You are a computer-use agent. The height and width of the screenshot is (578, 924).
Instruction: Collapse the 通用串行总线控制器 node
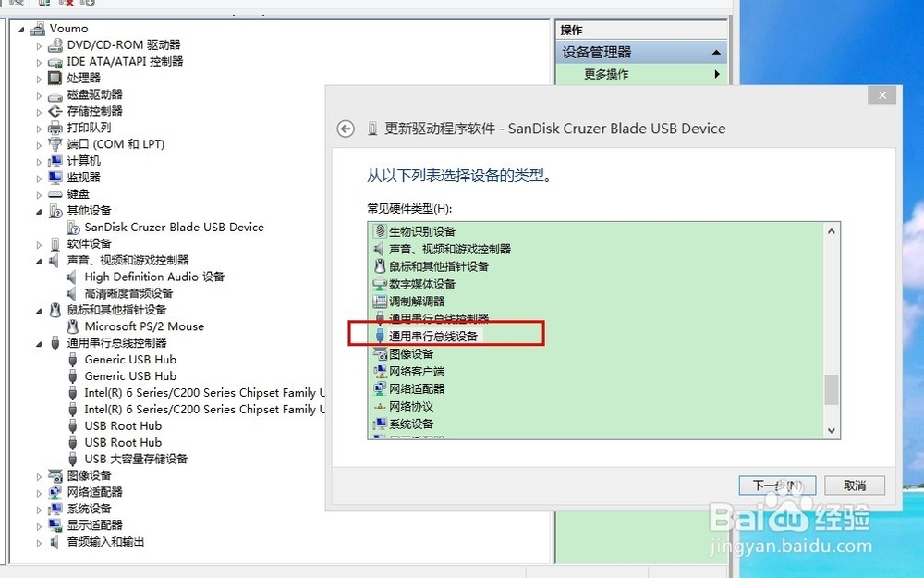point(39,343)
